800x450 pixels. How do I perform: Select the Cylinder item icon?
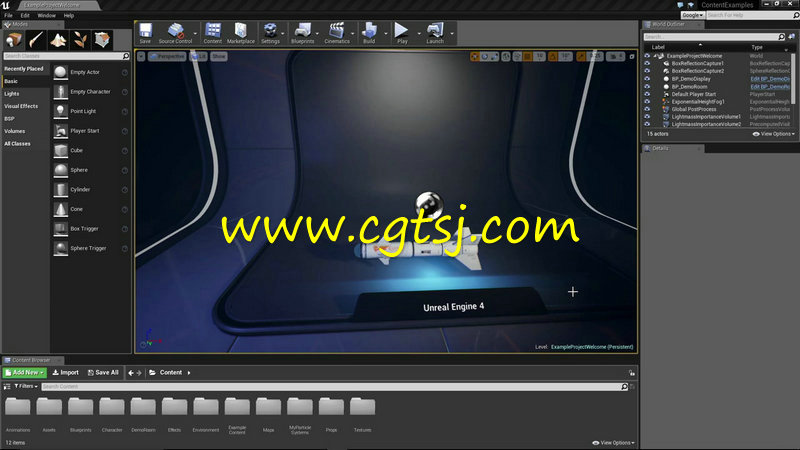tap(61, 190)
